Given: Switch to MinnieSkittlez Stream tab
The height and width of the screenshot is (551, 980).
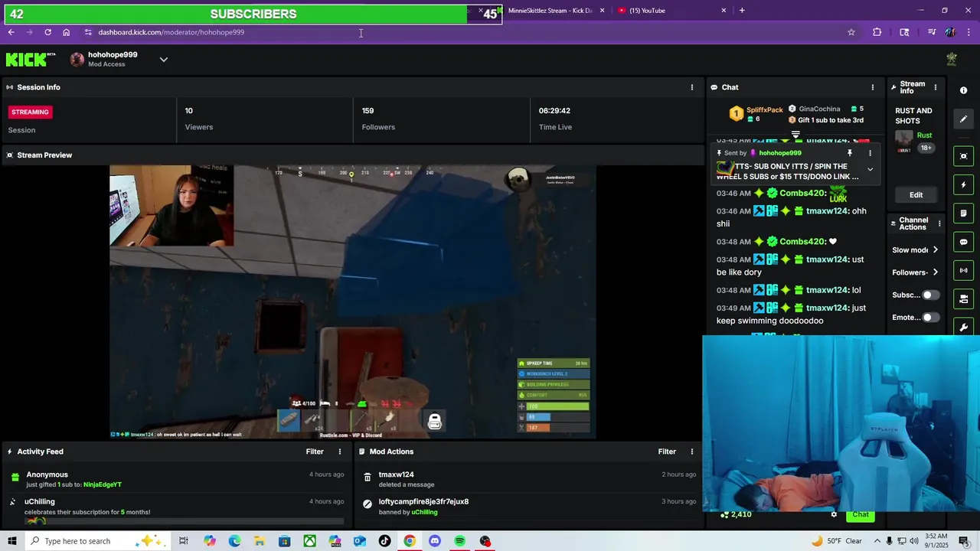Looking at the screenshot, I should [x=550, y=11].
